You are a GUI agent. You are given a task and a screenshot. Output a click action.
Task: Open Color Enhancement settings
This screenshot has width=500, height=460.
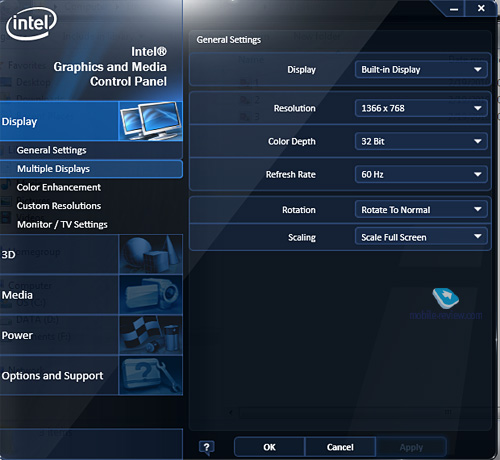coord(59,187)
